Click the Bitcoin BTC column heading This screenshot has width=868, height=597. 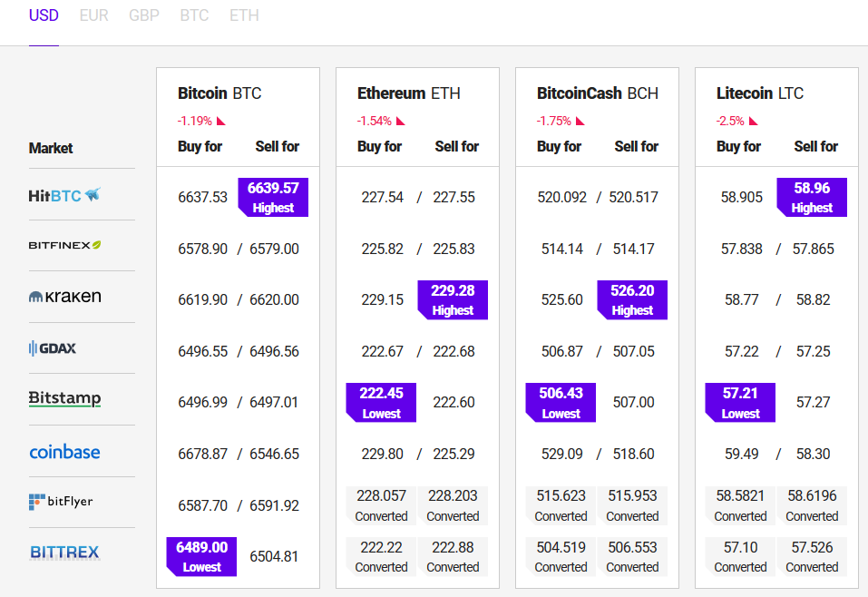(x=219, y=93)
